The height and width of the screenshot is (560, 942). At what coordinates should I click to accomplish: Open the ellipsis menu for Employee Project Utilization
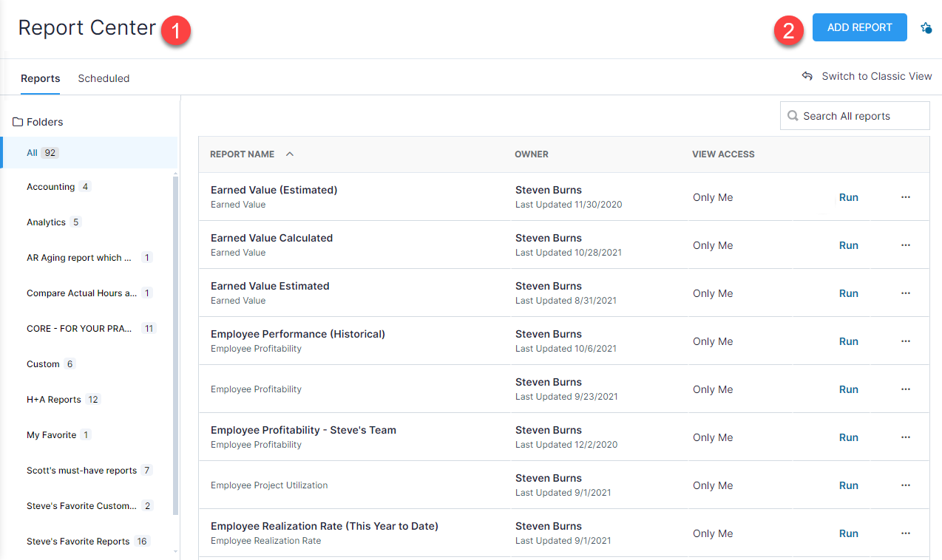pyautogui.click(x=905, y=485)
